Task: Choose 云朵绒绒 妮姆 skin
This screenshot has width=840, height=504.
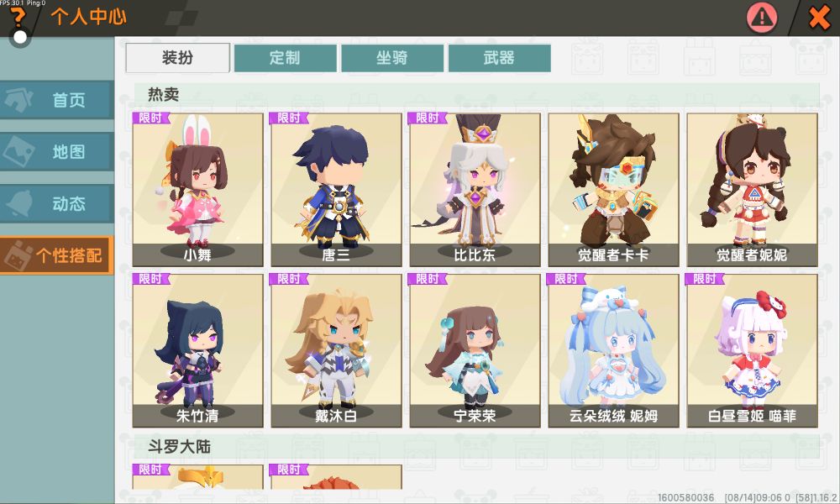Action: click(x=613, y=351)
